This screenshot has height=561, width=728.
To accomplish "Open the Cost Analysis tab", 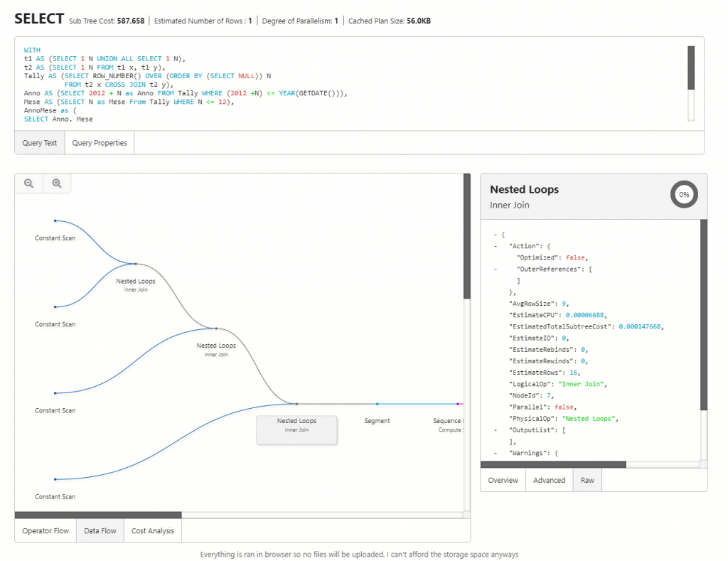I will click(x=151, y=530).
